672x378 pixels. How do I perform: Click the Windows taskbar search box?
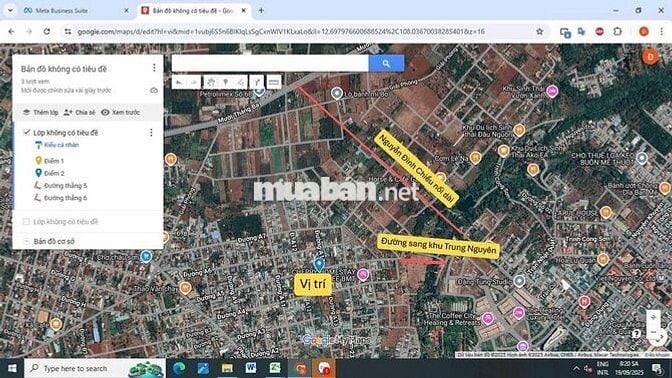click(95, 368)
